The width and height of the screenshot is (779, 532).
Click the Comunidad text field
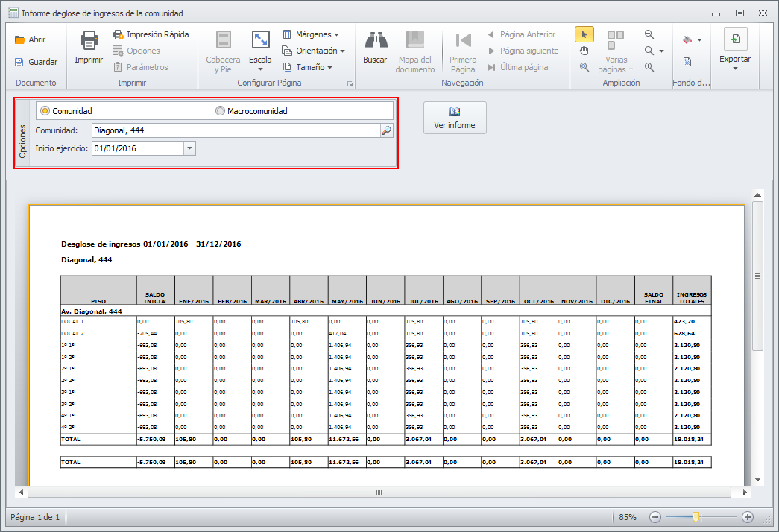(x=235, y=130)
